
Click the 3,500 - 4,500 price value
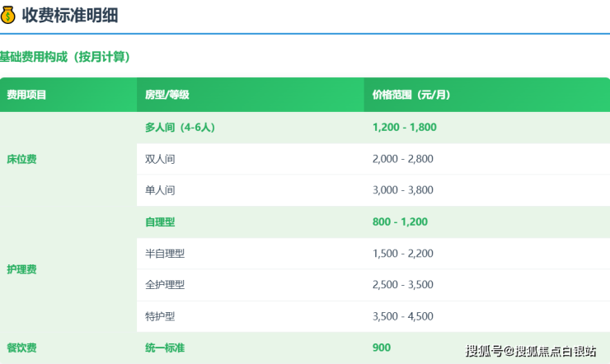pos(402,316)
